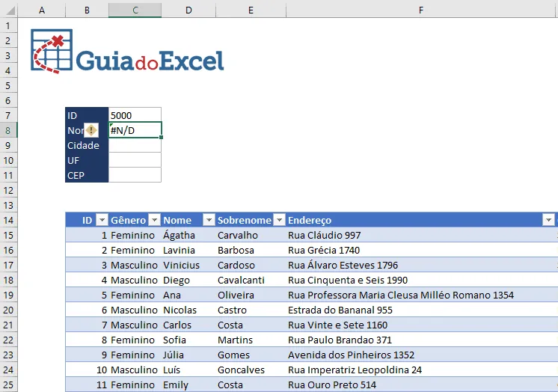558x392 pixels.
Task: Select column header A
Action: (42, 10)
